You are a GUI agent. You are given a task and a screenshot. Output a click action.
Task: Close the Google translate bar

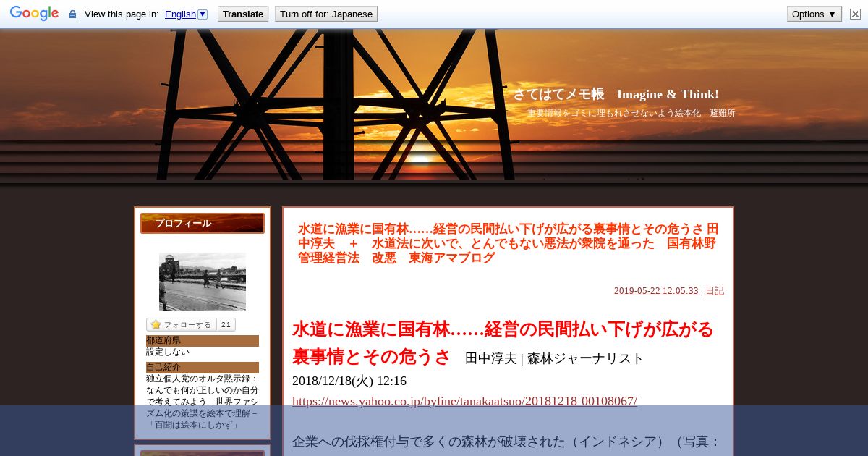[x=855, y=14]
